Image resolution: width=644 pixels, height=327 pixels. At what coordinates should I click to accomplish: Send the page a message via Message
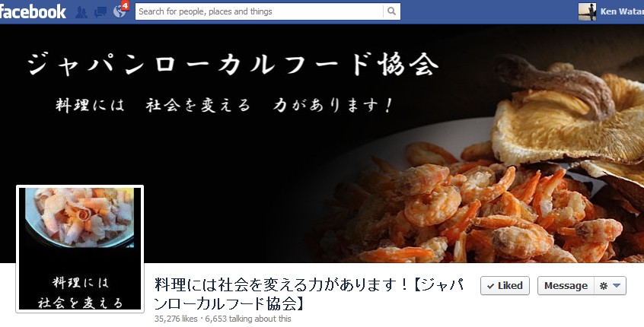566,286
